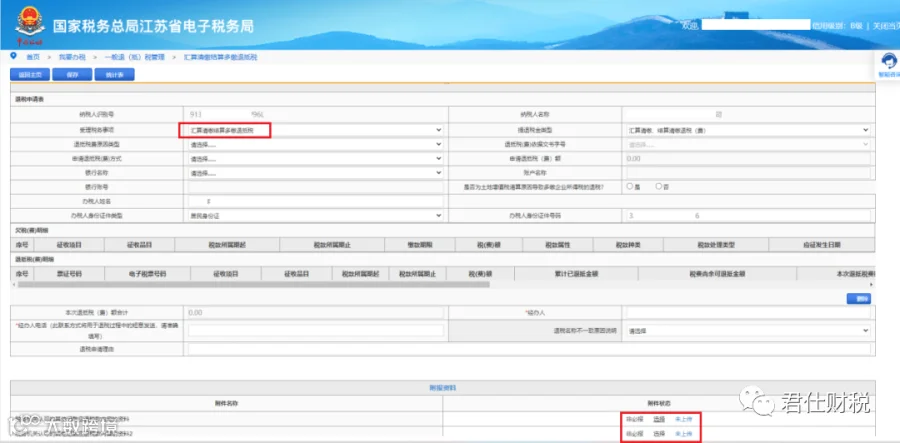Expand the 受理税务事项 dropdown
This screenshot has width=900, height=443.
tap(316, 130)
